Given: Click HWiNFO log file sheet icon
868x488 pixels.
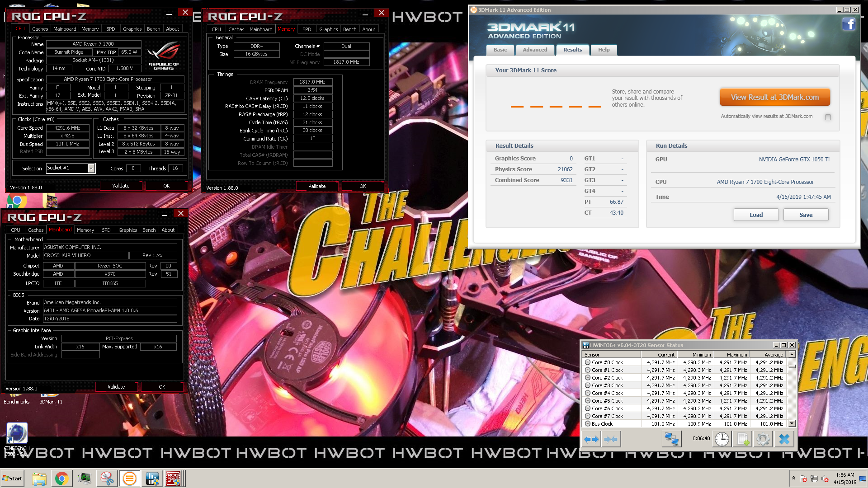Looking at the screenshot, I should [x=742, y=439].
